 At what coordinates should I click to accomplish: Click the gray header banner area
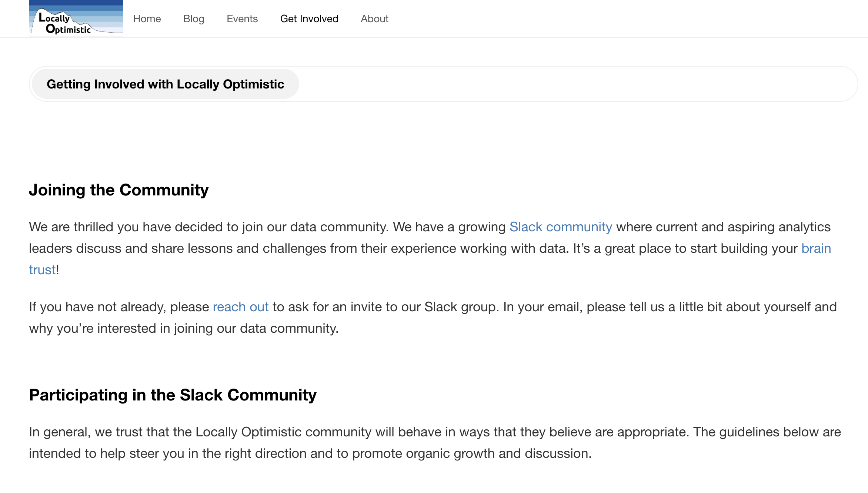point(555,84)
